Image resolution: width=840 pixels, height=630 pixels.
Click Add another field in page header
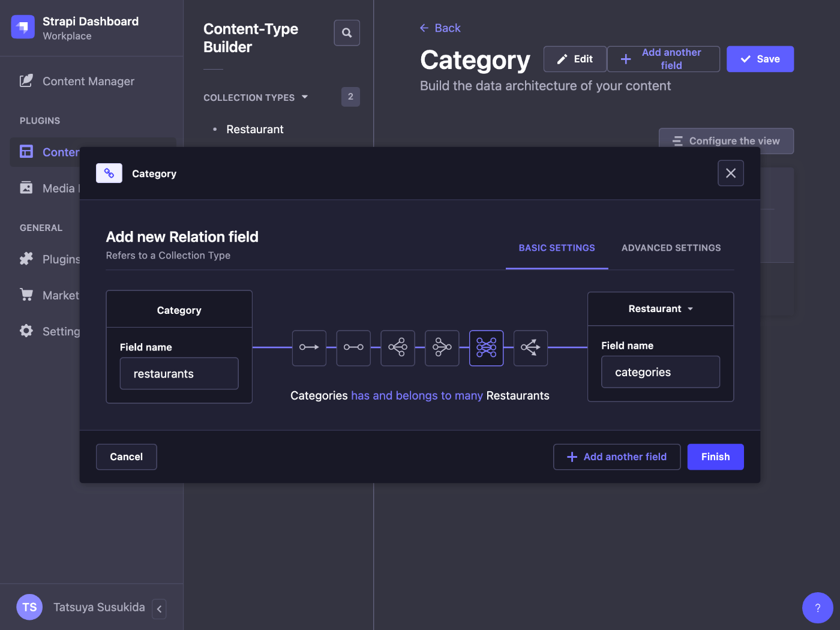664,59
